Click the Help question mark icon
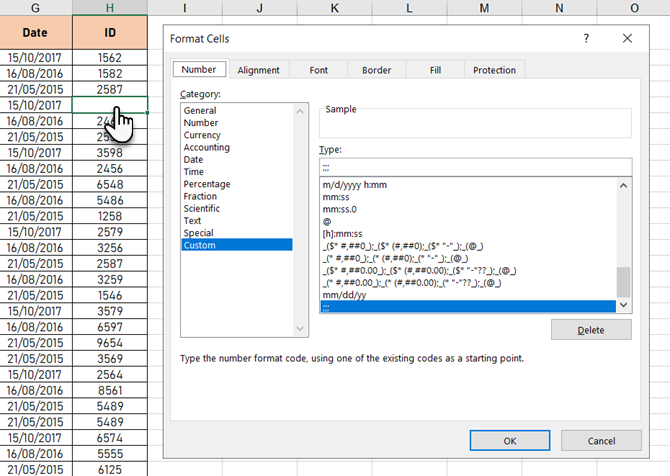 [586, 38]
